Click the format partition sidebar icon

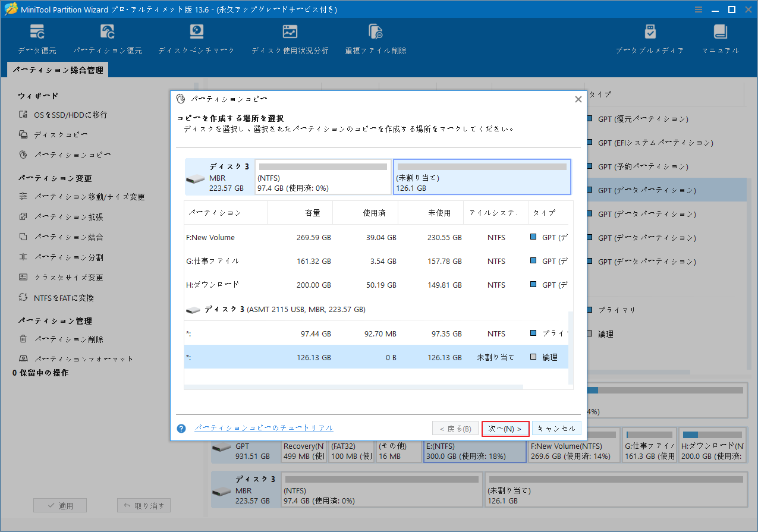click(23, 359)
